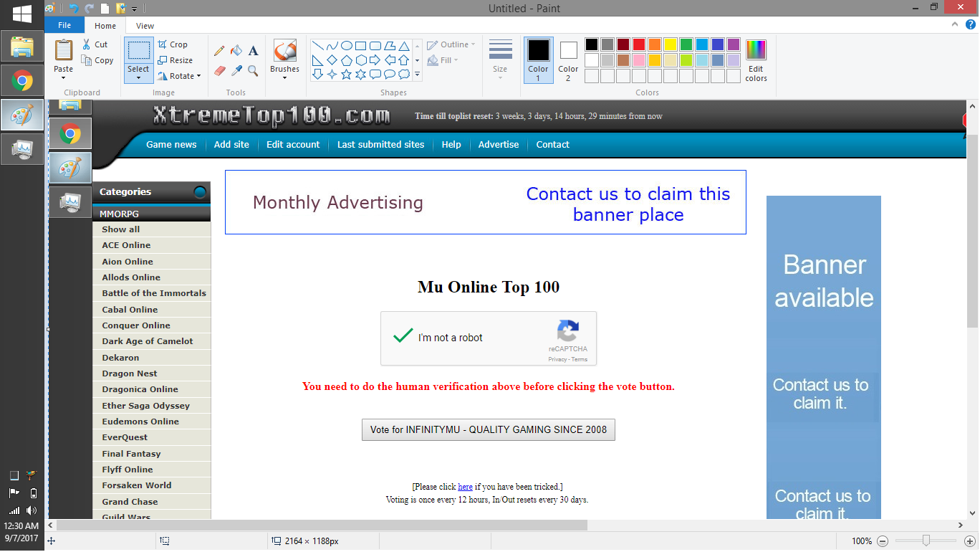
Task: Open the Select options dropdown arrow
Action: 138,78
